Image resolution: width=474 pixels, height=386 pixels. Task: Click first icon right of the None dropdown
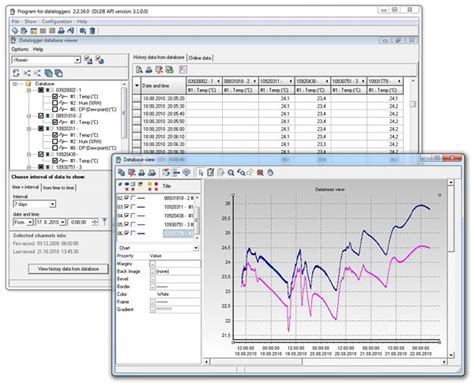[88, 60]
